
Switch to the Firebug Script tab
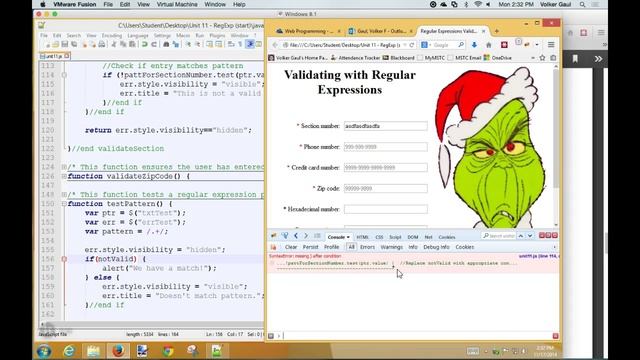[x=395, y=237]
